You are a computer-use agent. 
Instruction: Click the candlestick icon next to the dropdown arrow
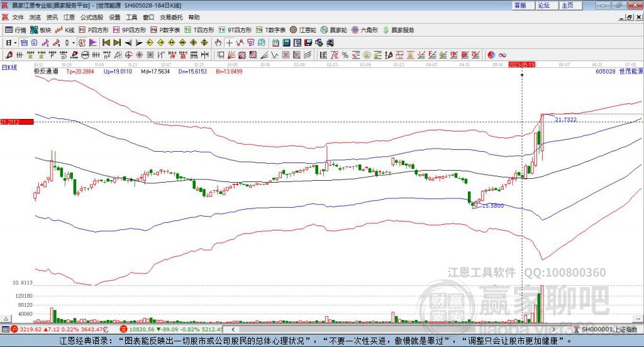click(67, 43)
